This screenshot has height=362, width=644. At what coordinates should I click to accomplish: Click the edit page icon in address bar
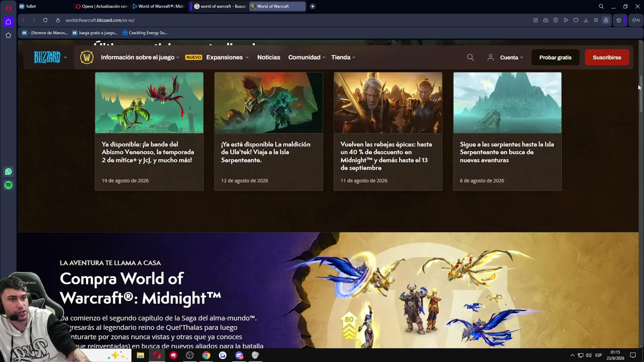(x=536, y=20)
